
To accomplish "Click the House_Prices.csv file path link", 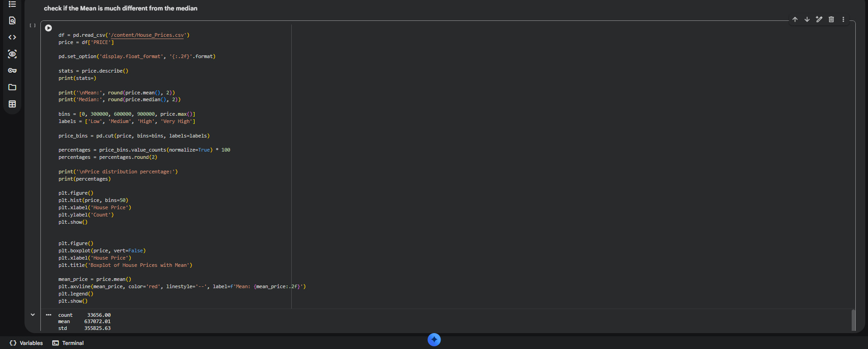I will [147, 35].
